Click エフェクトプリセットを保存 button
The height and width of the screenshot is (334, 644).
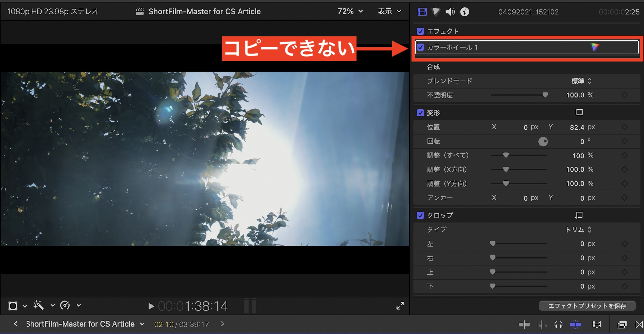[x=587, y=306]
